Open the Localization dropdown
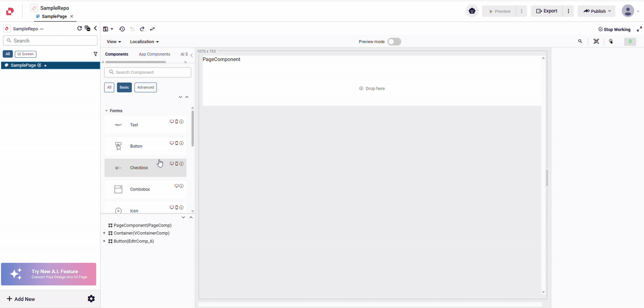Screen dimensions: 644x308 pyautogui.click(x=144, y=42)
